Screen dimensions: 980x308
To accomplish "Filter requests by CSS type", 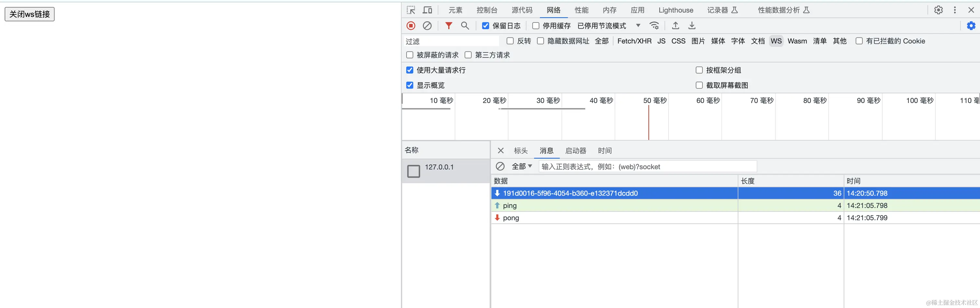I will point(678,41).
